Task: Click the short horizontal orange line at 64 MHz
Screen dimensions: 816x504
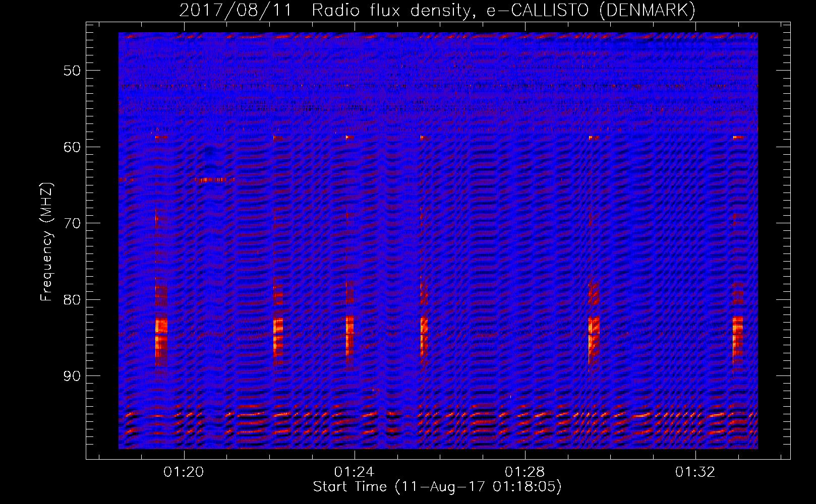Action: (x=215, y=179)
